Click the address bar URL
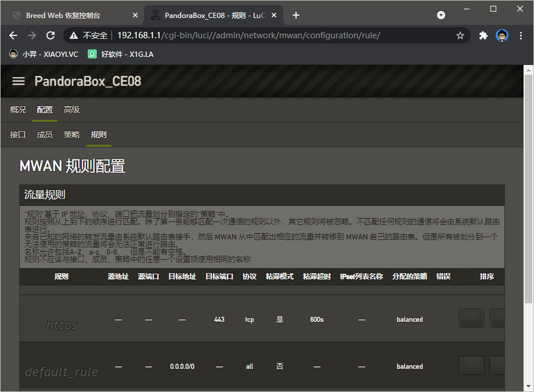534x392 pixels. pyautogui.click(x=248, y=35)
